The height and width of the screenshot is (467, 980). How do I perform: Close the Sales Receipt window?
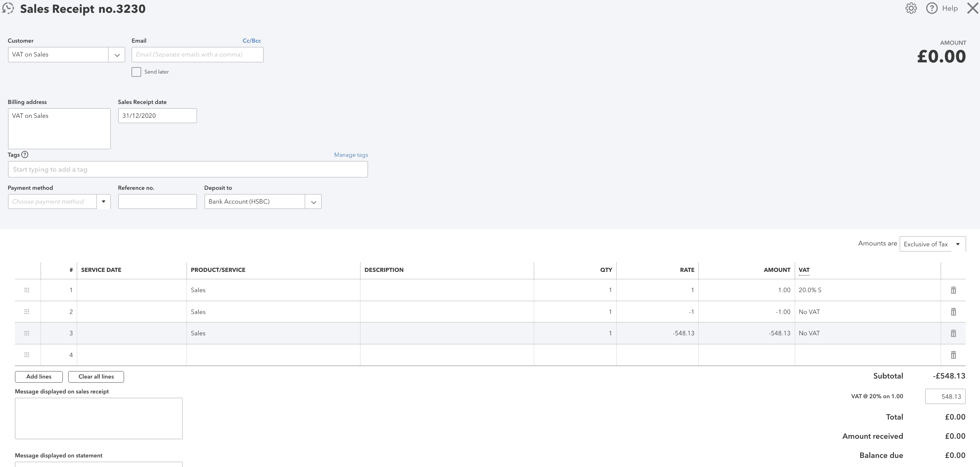(972, 8)
